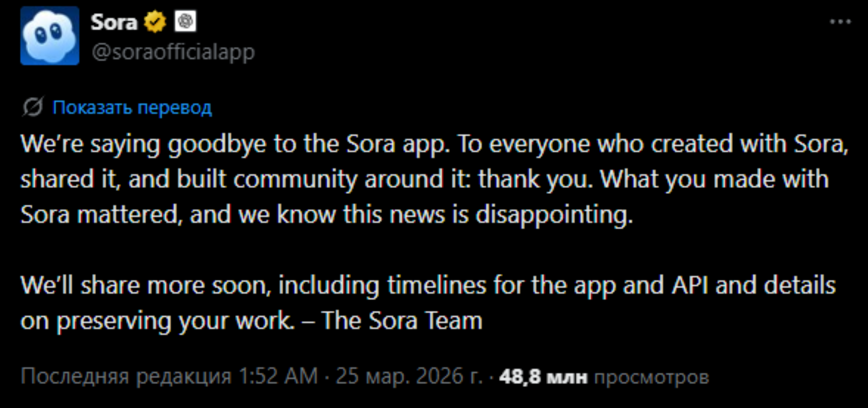The width and height of the screenshot is (868, 408).
Task: Click the gold verified checkmark badge
Action: click(156, 22)
